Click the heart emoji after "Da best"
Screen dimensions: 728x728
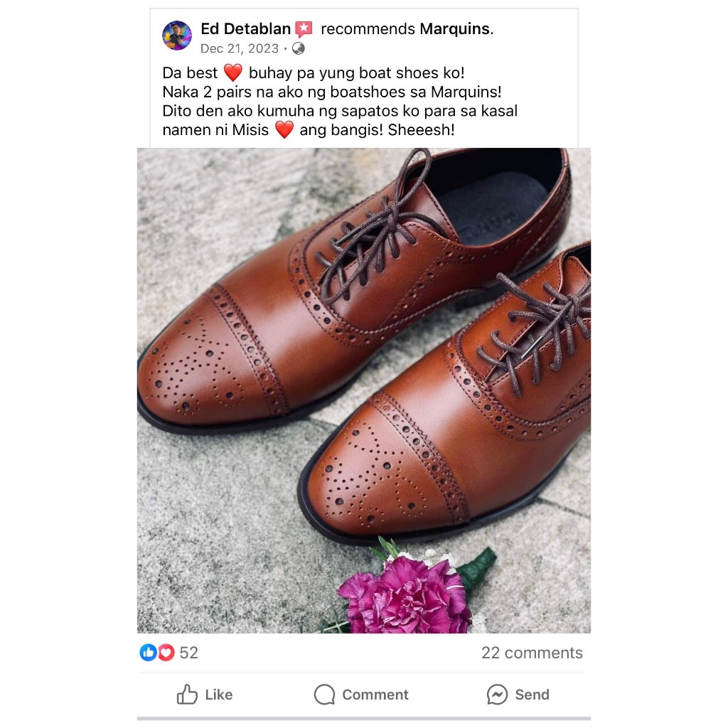click(233, 73)
